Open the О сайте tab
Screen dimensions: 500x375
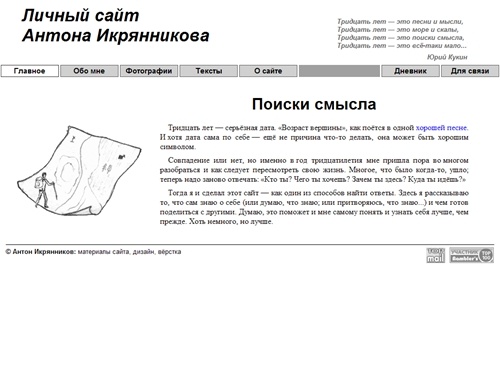(x=268, y=71)
